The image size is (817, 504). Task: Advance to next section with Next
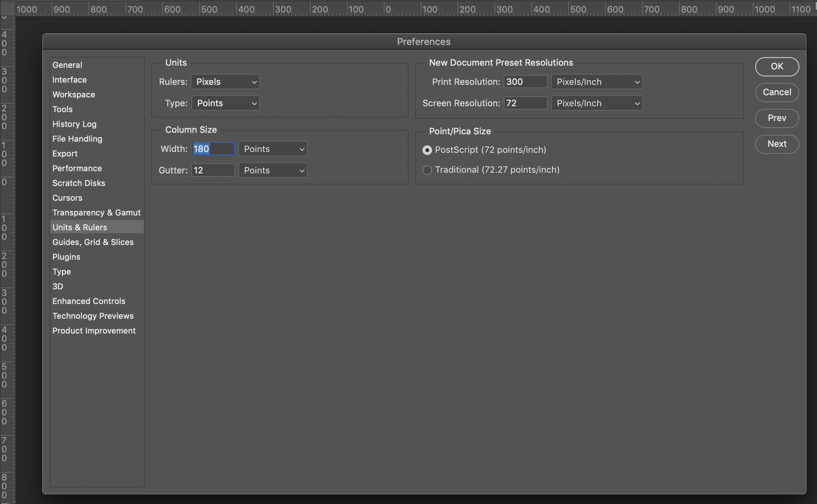(x=777, y=144)
